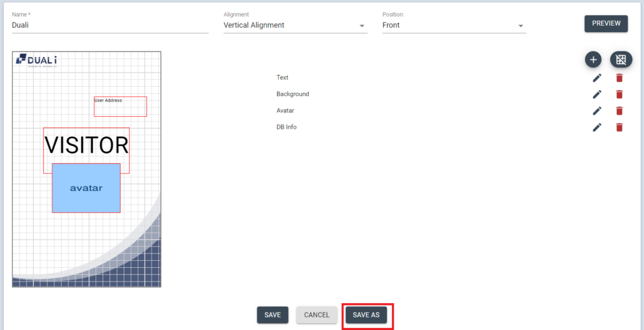Delete the Background element

[x=619, y=94]
